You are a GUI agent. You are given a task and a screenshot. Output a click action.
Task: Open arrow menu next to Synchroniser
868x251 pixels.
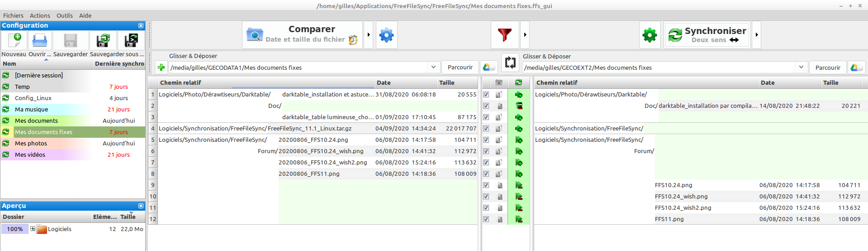tap(756, 35)
